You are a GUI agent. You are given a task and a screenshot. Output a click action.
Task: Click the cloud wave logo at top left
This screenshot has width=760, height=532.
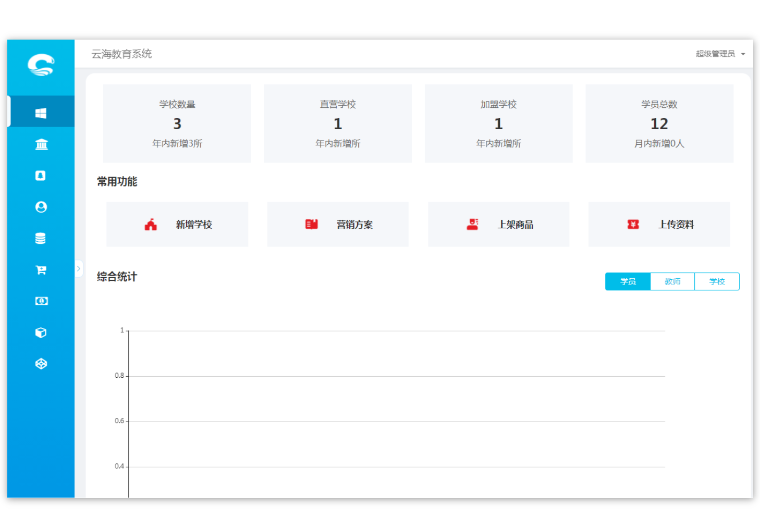tap(41, 65)
